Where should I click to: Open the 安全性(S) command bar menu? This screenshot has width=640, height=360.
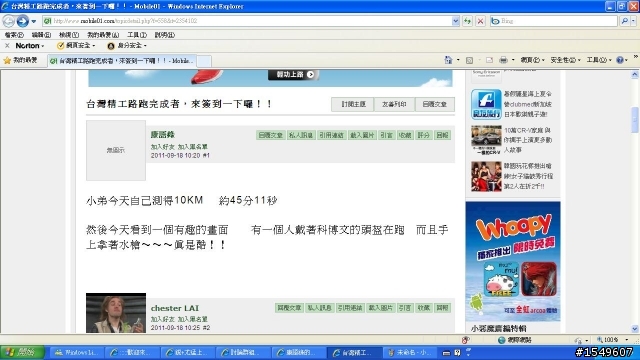pos(565,60)
